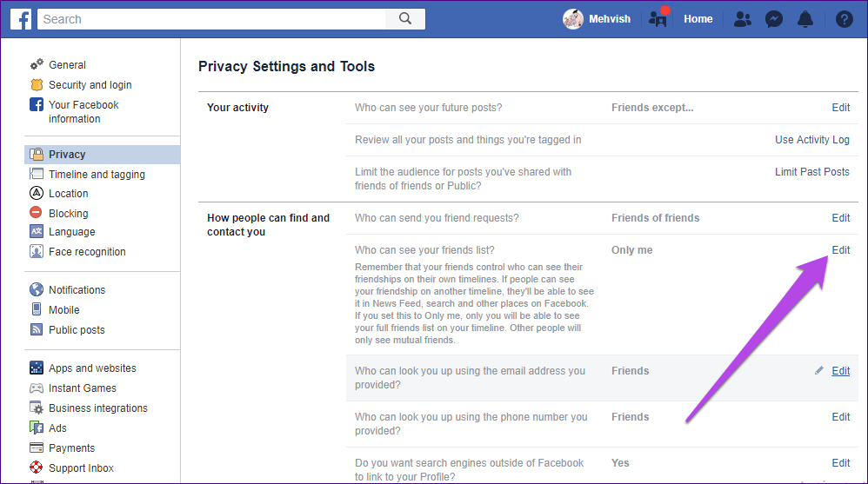Edit email address lookup setting
Image resolution: width=868 pixels, height=484 pixels.
pyautogui.click(x=840, y=371)
